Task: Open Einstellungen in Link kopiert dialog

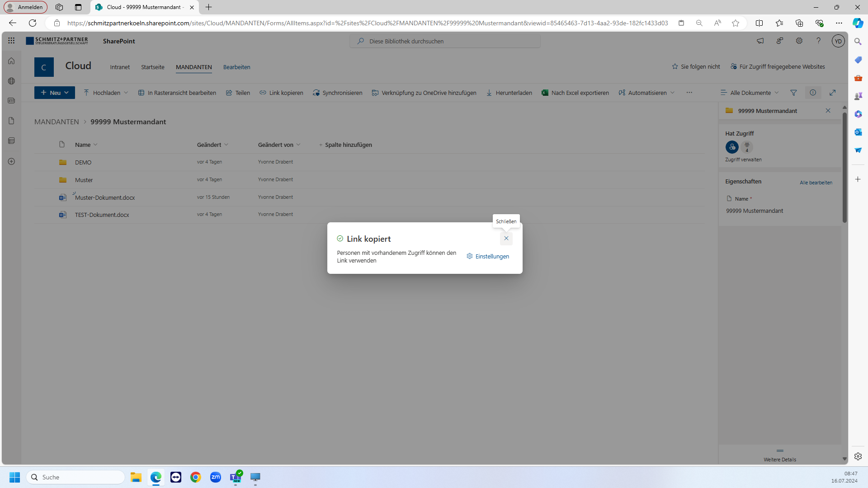Action: pos(488,256)
